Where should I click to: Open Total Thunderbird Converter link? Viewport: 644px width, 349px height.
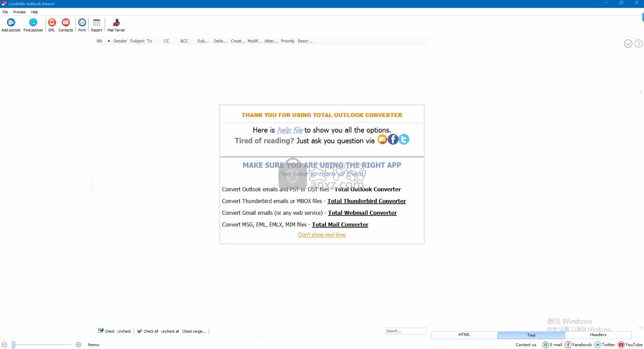coord(366,201)
